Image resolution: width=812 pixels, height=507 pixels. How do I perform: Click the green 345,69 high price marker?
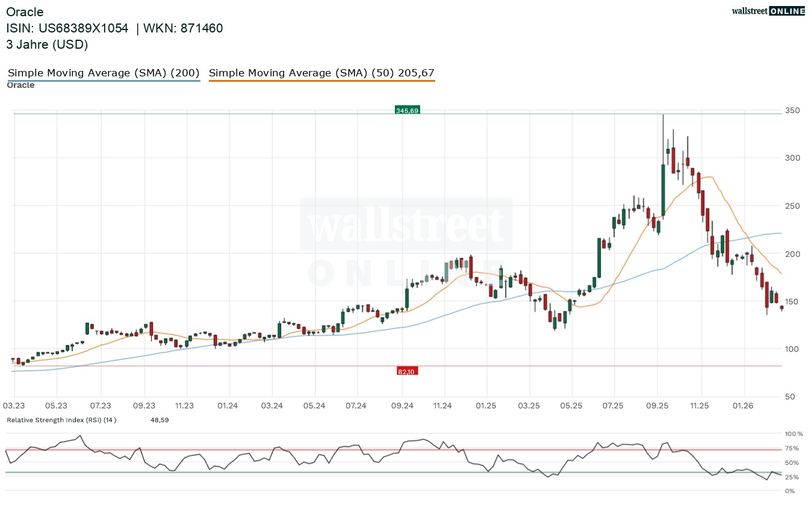[x=407, y=110]
